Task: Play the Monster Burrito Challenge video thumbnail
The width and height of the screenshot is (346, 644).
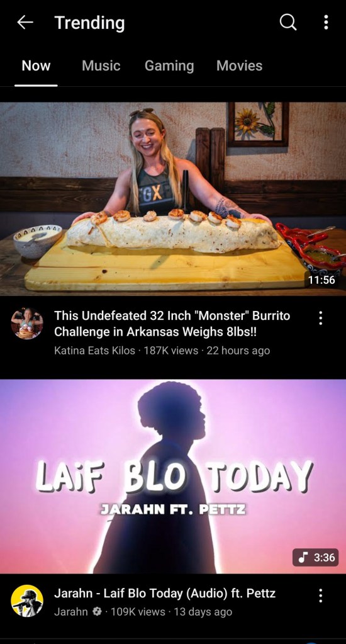Action: 173,199
